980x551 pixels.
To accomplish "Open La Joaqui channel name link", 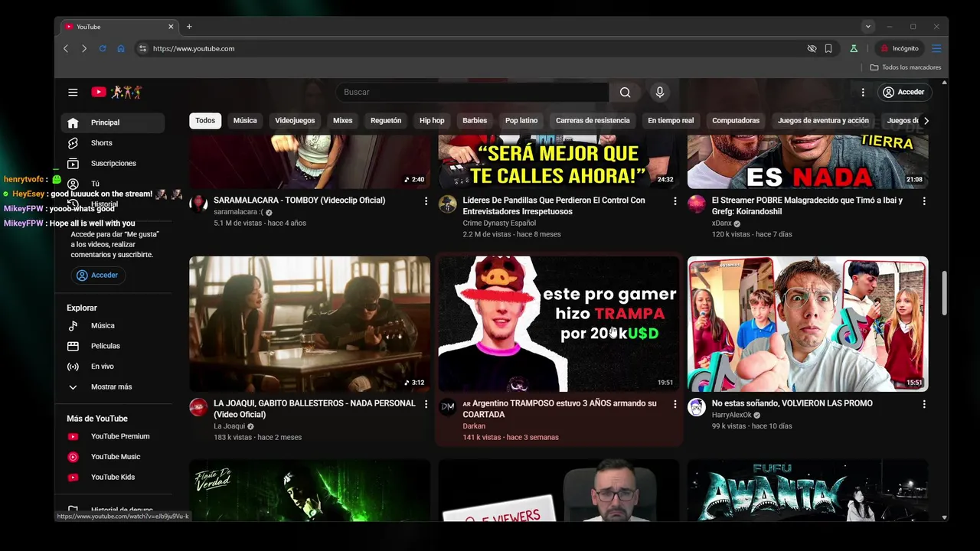I will pyautogui.click(x=229, y=426).
